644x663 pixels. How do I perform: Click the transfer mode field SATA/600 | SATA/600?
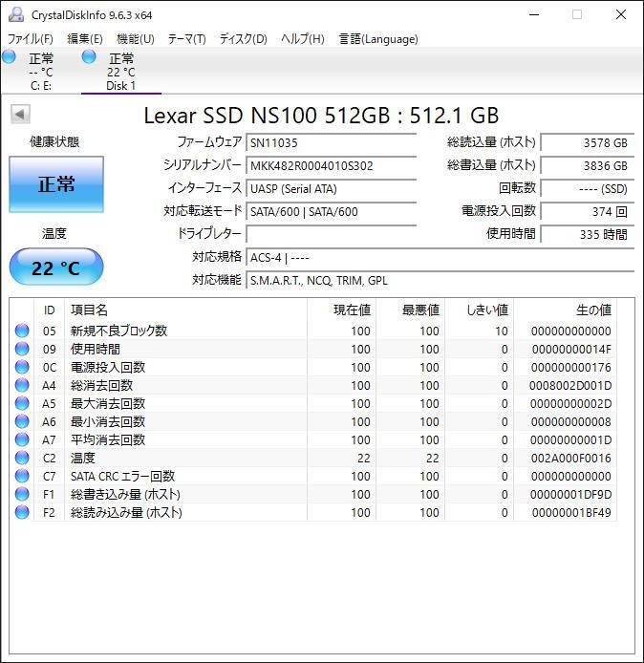point(332,211)
